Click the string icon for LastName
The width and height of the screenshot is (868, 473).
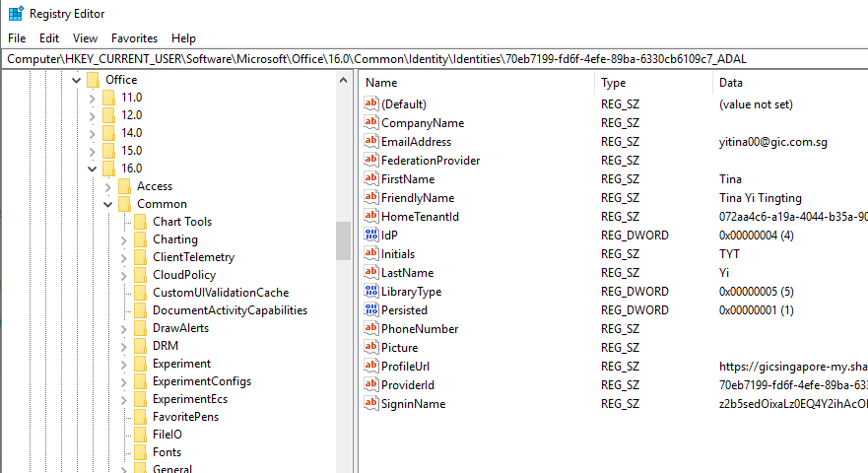(370, 273)
